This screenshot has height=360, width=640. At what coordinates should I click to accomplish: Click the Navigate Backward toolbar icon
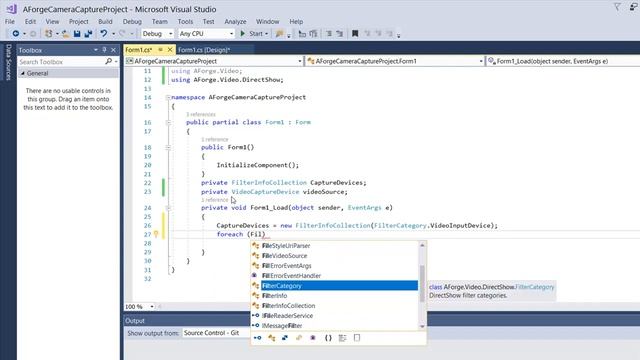click(x=16, y=33)
